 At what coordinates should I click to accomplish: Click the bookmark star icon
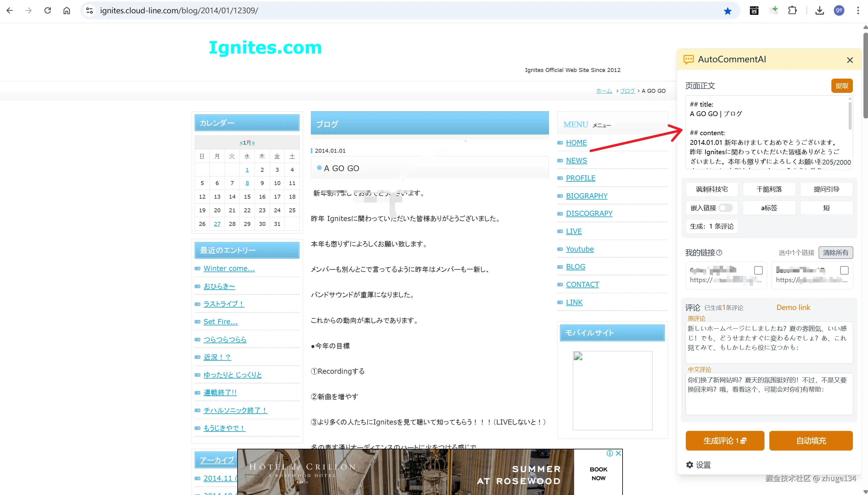coord(728,11)
